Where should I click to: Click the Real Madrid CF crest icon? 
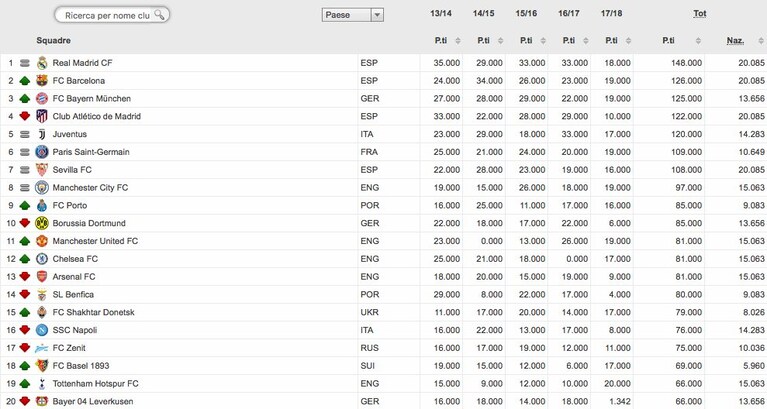point(42,63)
